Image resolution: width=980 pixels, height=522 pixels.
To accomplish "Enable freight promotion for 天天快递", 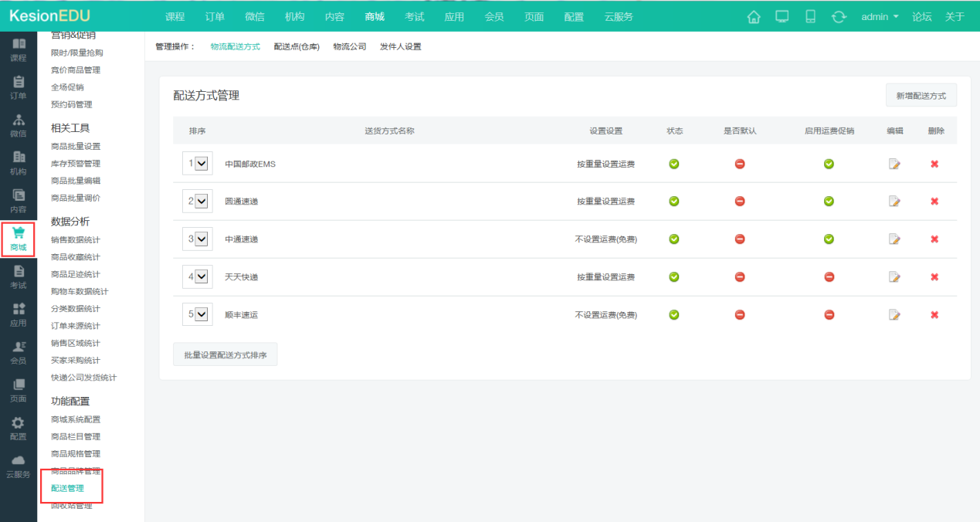I will (x=829, y=277).
